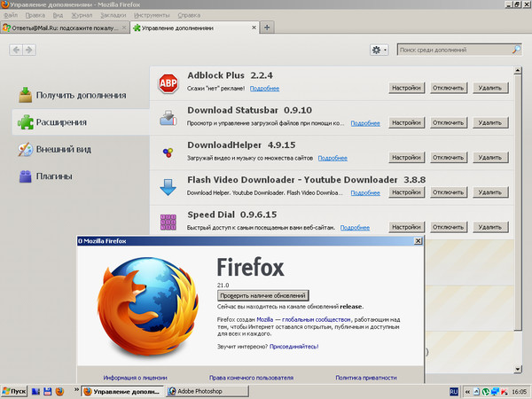Open the Appearance category (Внешний вид)
The image size is (532, 399).
coord(55,149)
